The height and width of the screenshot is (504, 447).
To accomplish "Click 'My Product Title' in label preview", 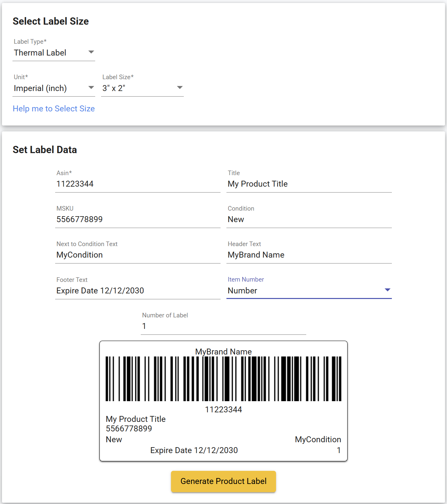I will pos(136,419).
